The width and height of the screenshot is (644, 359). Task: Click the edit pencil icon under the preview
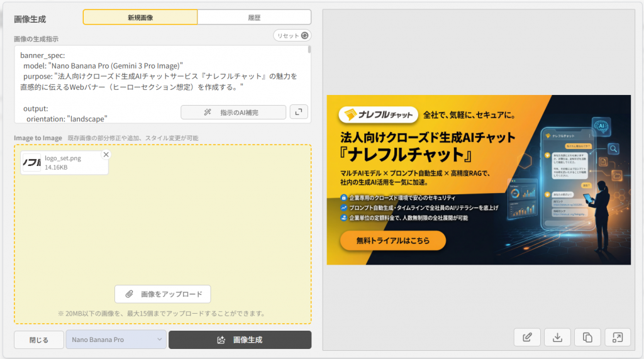pyautogui.click(x=527, y=338)
